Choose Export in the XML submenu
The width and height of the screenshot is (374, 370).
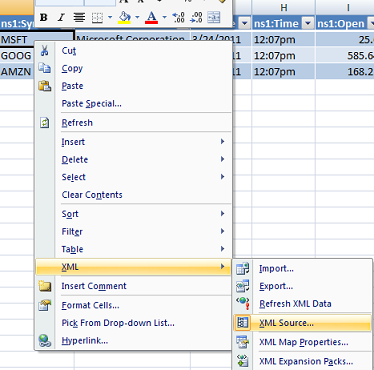click(302, 286)
